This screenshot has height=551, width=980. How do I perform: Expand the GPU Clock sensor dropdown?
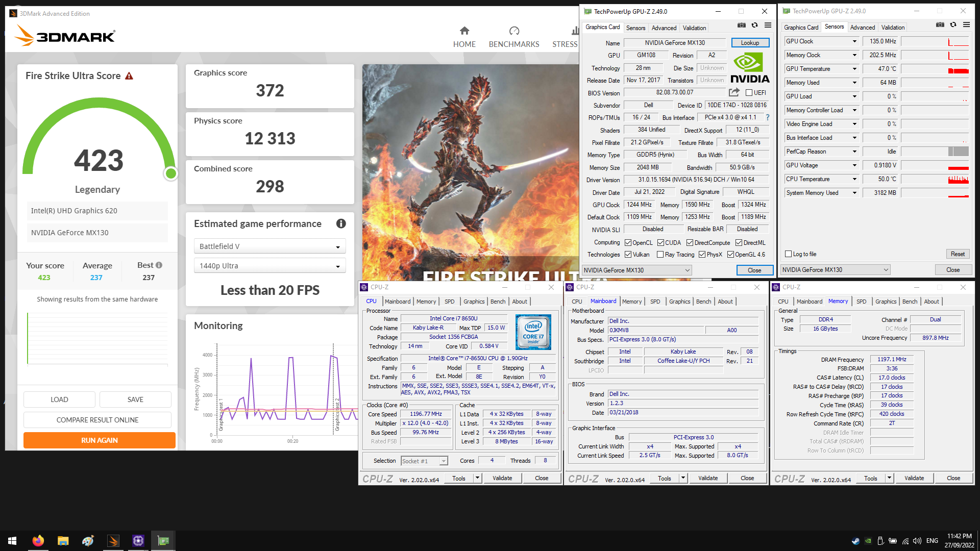coord(854,41)
